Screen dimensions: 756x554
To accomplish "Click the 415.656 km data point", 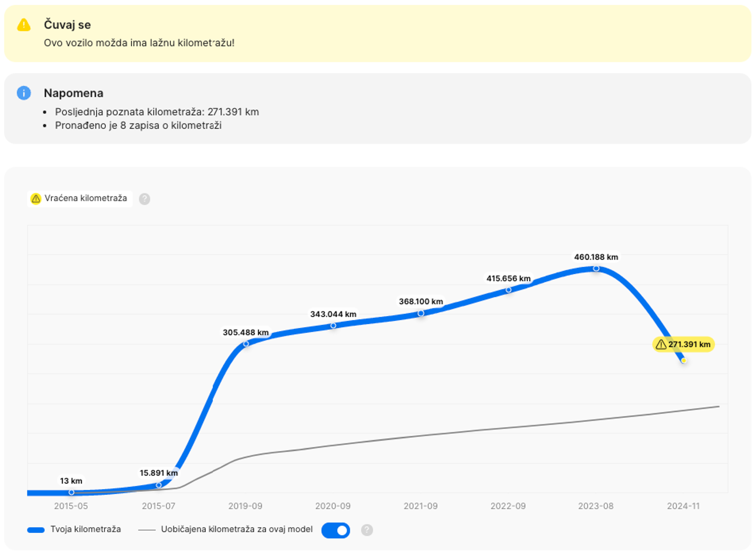I will 508,290.
